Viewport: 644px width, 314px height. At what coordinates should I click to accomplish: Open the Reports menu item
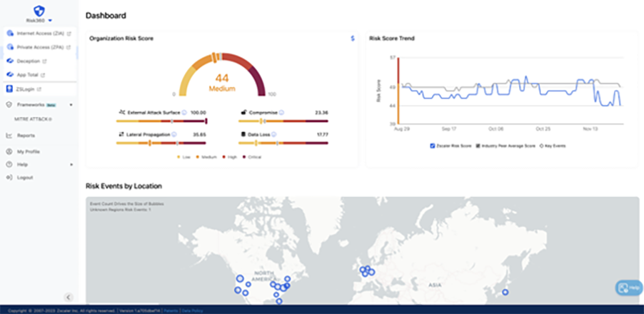(26, 136)
